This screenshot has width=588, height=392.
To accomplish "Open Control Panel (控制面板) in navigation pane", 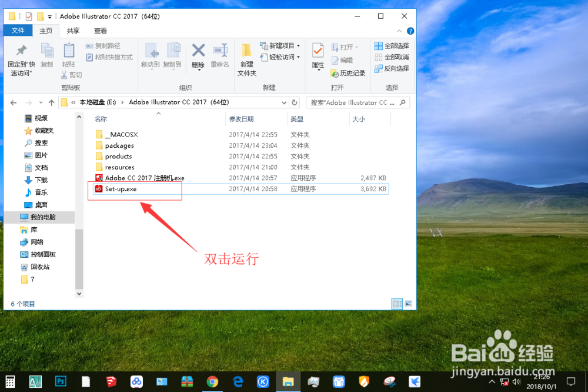I will (38, 255).
